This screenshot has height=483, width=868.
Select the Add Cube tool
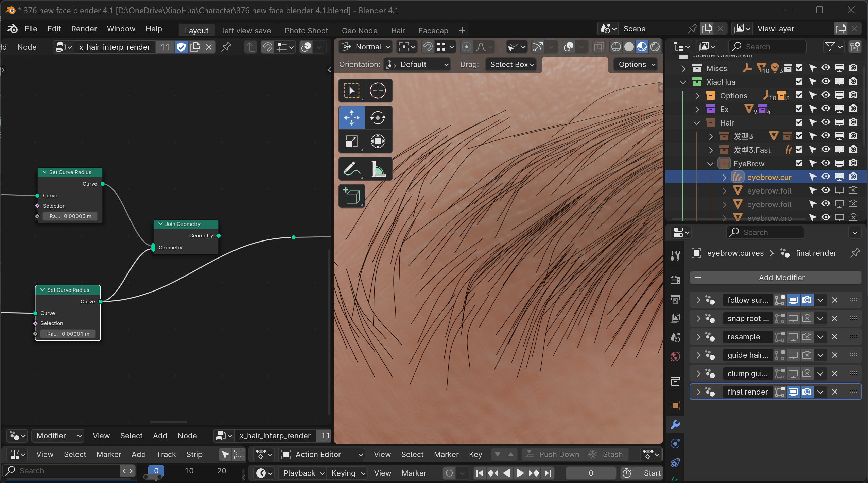(352, 196)
